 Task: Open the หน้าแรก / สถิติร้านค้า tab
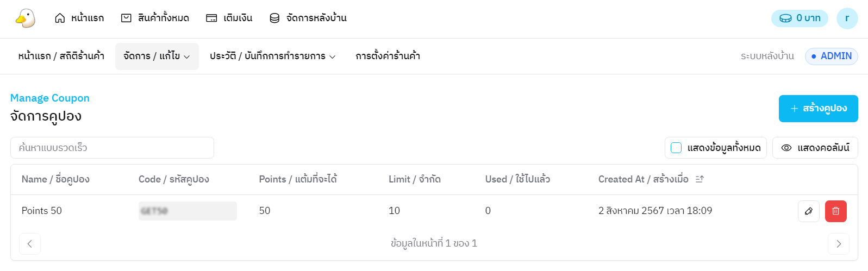pyautogui.click(x=61, y=56)
